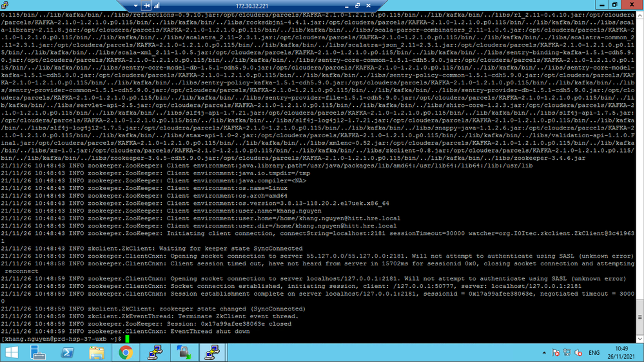Close the remote desktop connection from the connection bar
This screenshot has width=644, height=362.
tap(368, 6)
